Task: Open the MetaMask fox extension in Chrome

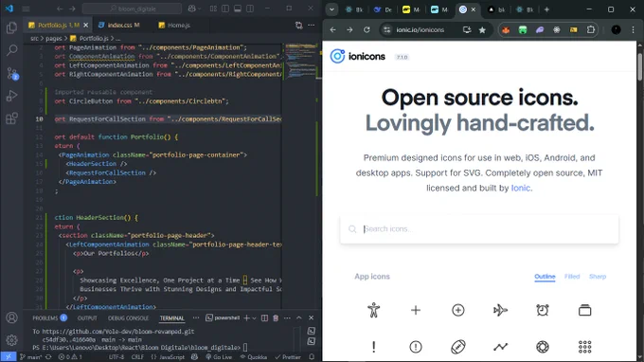Action: pos(506,29)
